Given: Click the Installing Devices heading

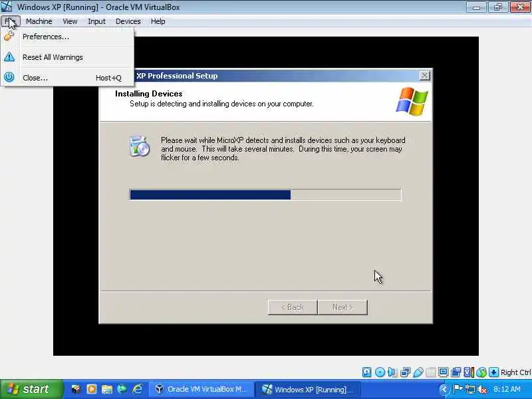Looking at the screenshot, I should 148,94.
